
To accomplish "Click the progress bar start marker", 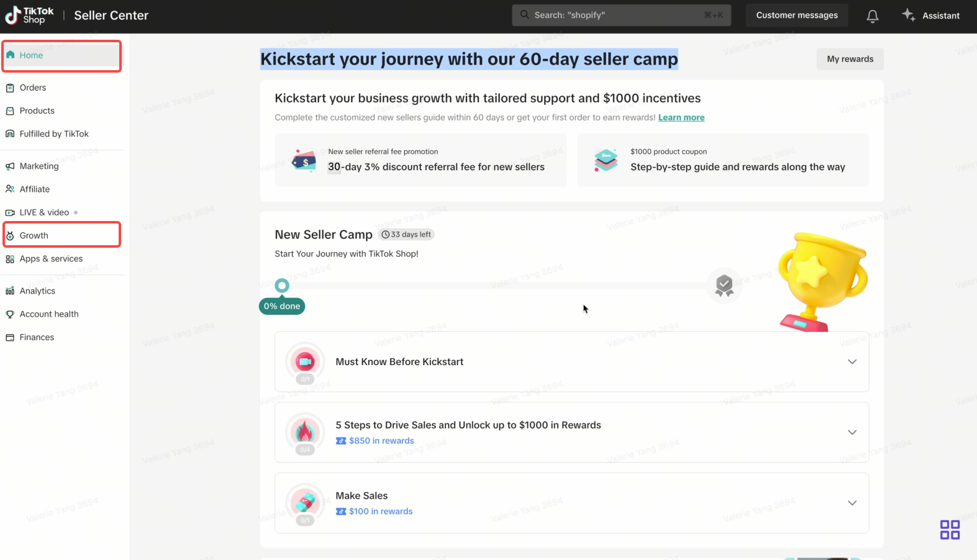I will pyautogui.click(x=282, y=286).
